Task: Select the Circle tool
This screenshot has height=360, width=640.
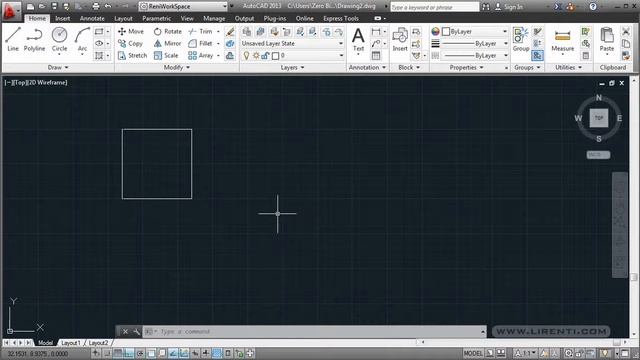Action: (59, 39)
